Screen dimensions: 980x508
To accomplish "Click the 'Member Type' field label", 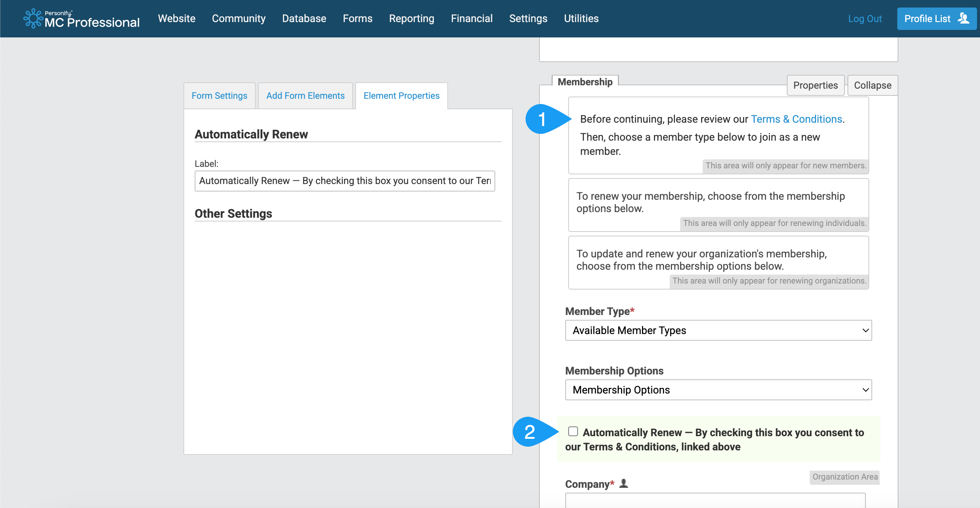I will click(600, 311).
